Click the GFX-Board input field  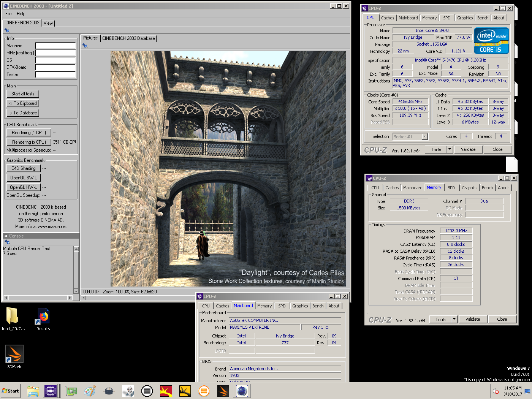[55, 67]
